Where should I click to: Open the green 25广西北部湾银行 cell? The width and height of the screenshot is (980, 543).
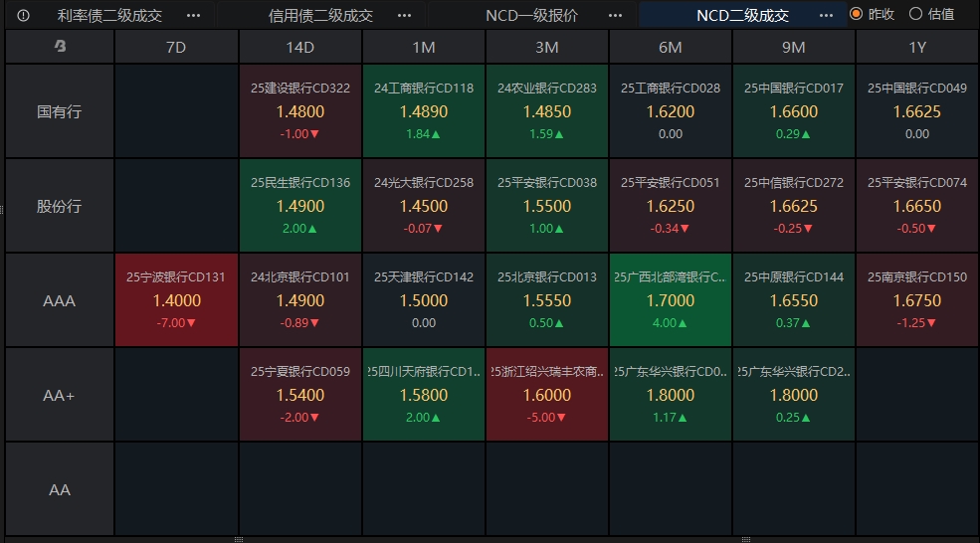tap(670, 300)
